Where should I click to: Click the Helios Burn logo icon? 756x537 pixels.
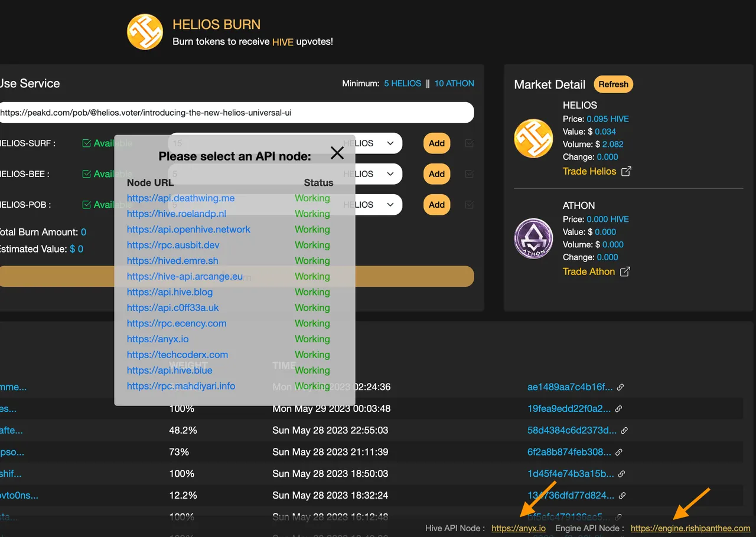pos(145,32)
